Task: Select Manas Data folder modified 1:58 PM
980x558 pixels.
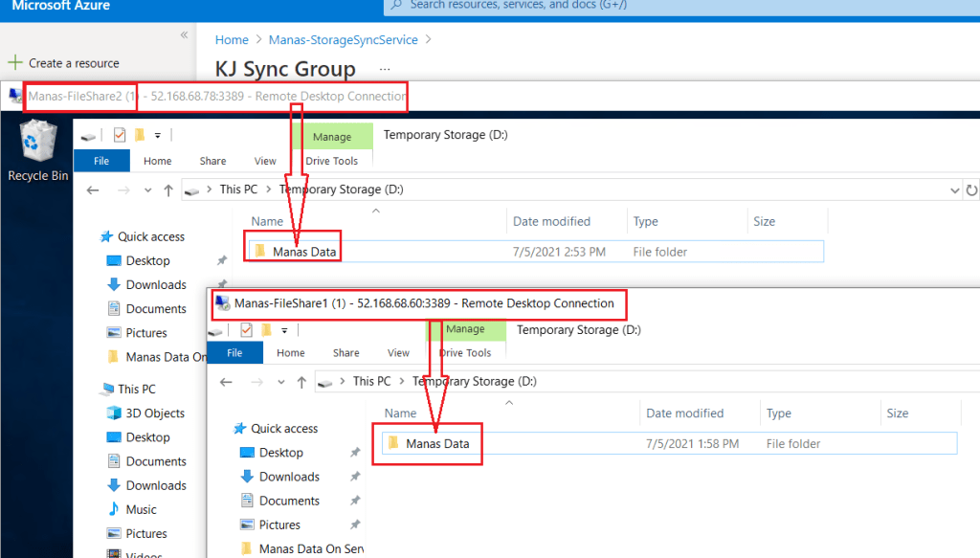Action: 669,444
